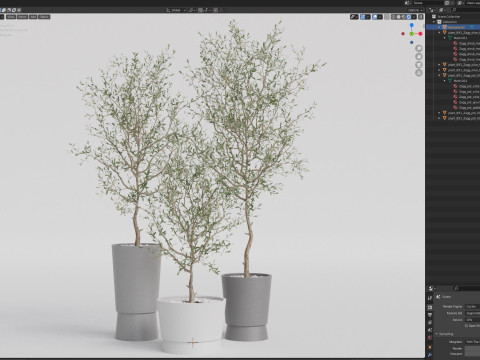This screenshot has width=480, height=360.
Task: Click the scene browse icon in top bar
Action: pos(407,3)
